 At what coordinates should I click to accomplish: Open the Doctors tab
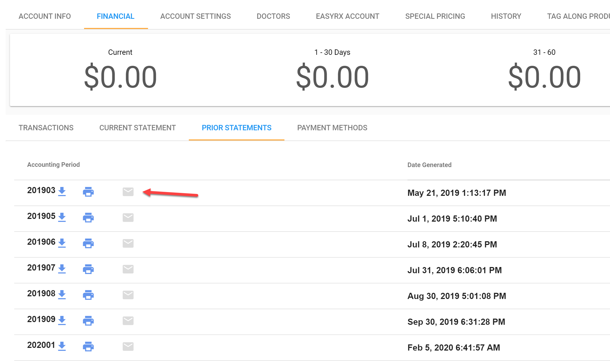point(273,16)
